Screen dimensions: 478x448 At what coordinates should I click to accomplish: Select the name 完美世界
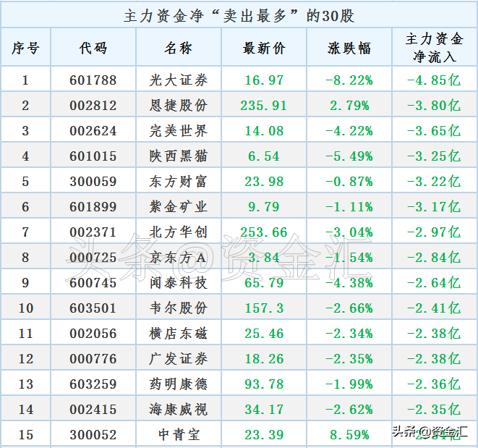pos(179,131)
